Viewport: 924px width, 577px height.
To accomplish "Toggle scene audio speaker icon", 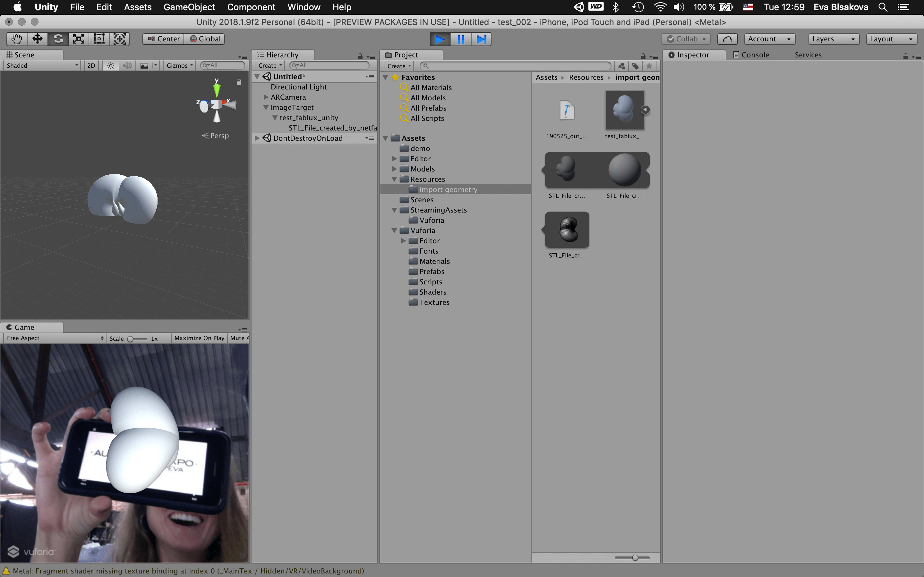I will 127,66.
